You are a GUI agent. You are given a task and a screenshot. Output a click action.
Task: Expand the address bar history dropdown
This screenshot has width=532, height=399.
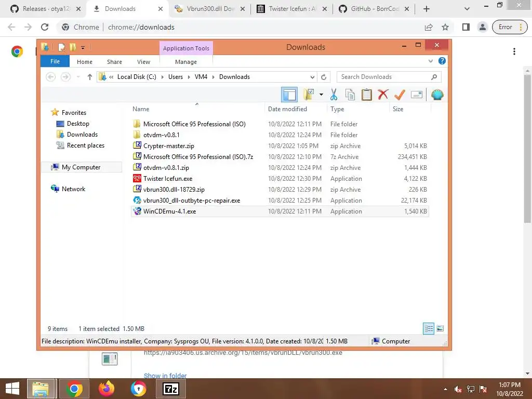click(312, 77)
